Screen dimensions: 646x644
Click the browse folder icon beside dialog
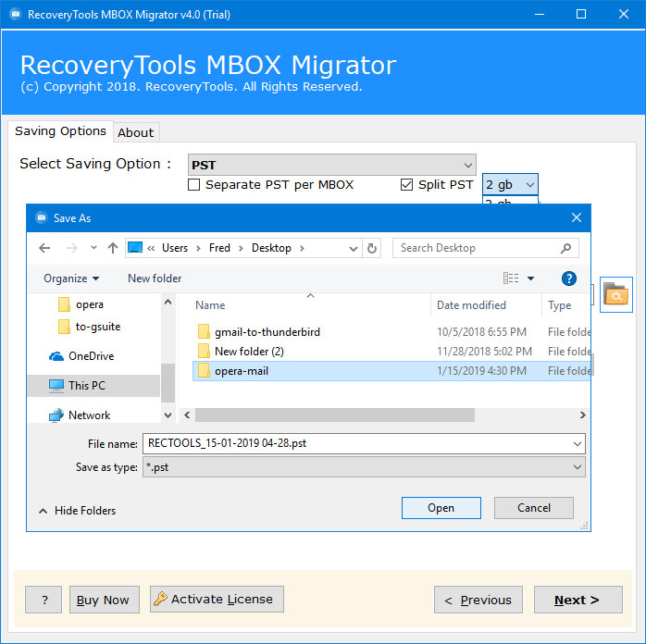tap(615, 294)
